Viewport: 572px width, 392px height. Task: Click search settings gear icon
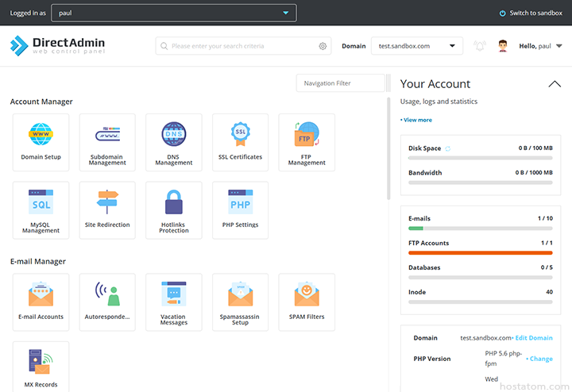(323, 46)
